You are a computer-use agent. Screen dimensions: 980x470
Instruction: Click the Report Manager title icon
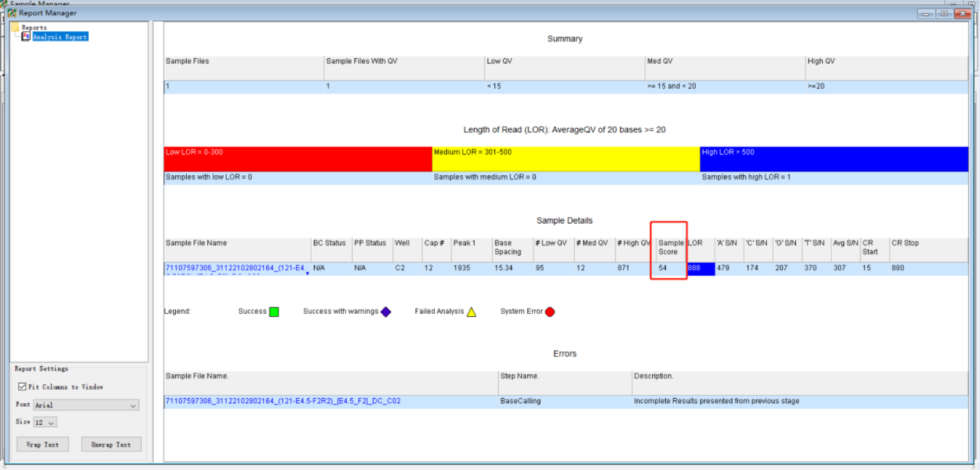pos(12,13)
